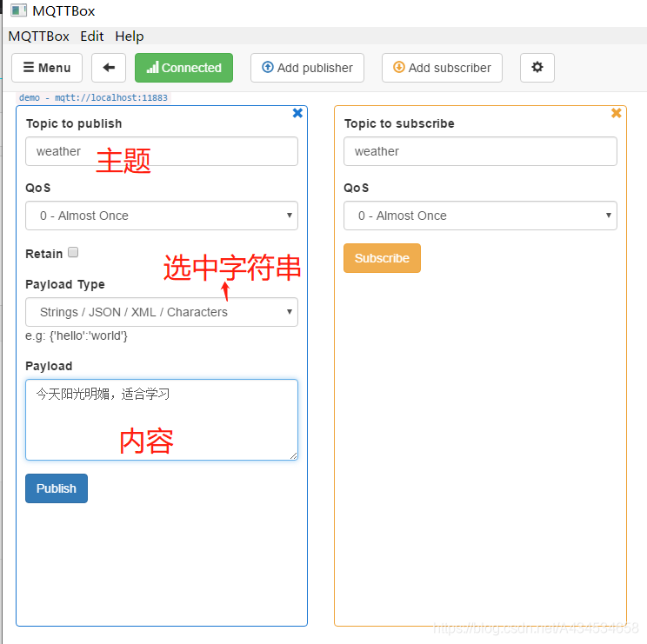Open the Edit menu
The width and height of the screenshot is (647, 644).
pyautogui.click(x=91, y=37)
